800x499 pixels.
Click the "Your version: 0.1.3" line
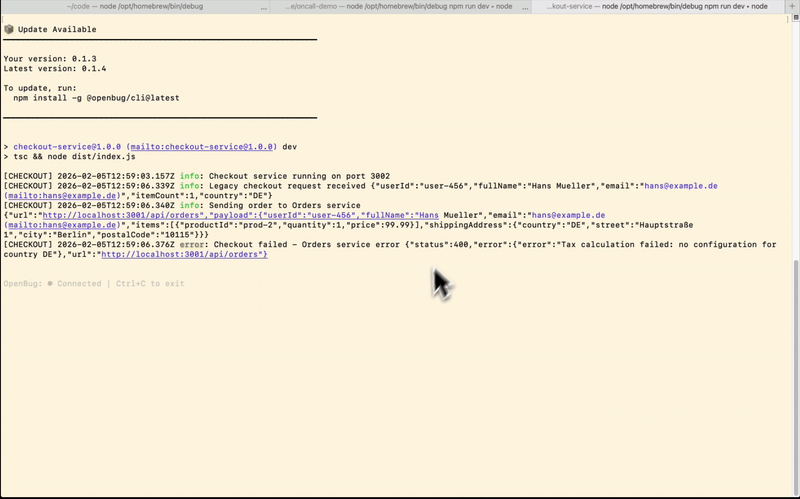(x=50, y=59)
